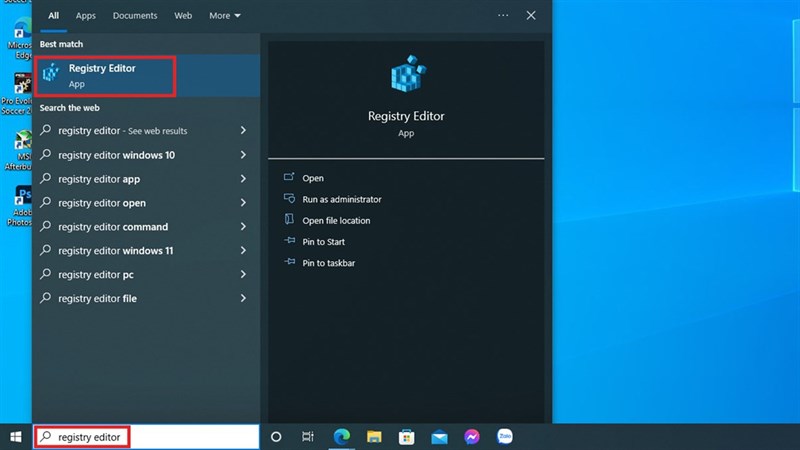Expand arrow for 'registry editor - See web results'

pos(243,131)
